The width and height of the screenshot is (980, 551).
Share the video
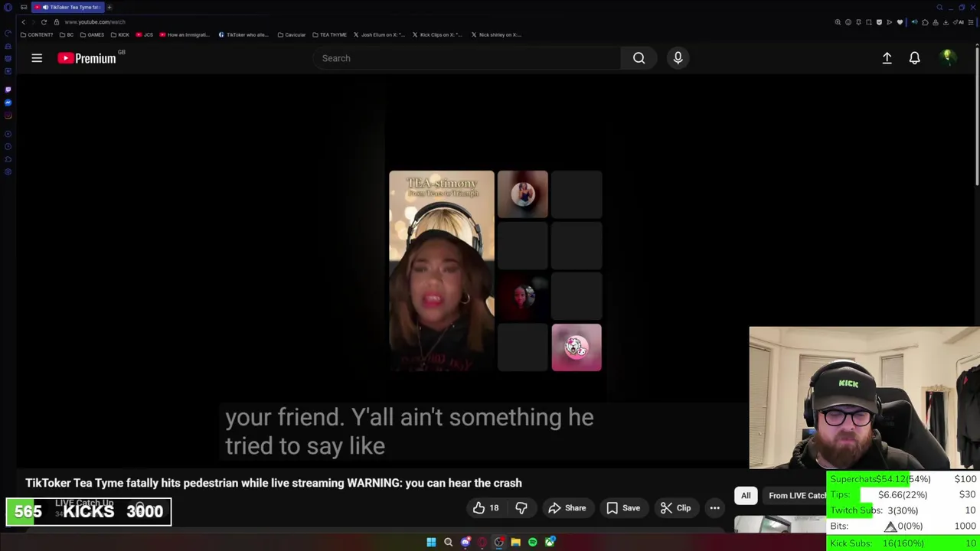pyautogui.click(x=567, y=508)
